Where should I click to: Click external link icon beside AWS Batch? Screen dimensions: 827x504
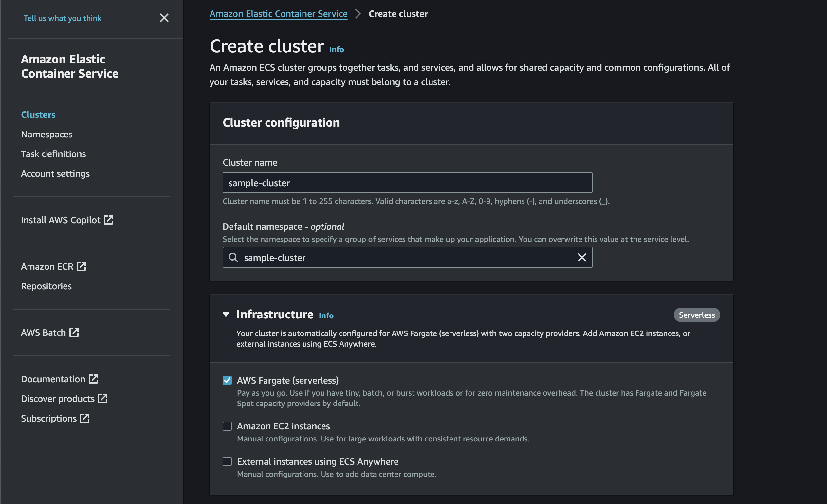[x=74, y=333]
